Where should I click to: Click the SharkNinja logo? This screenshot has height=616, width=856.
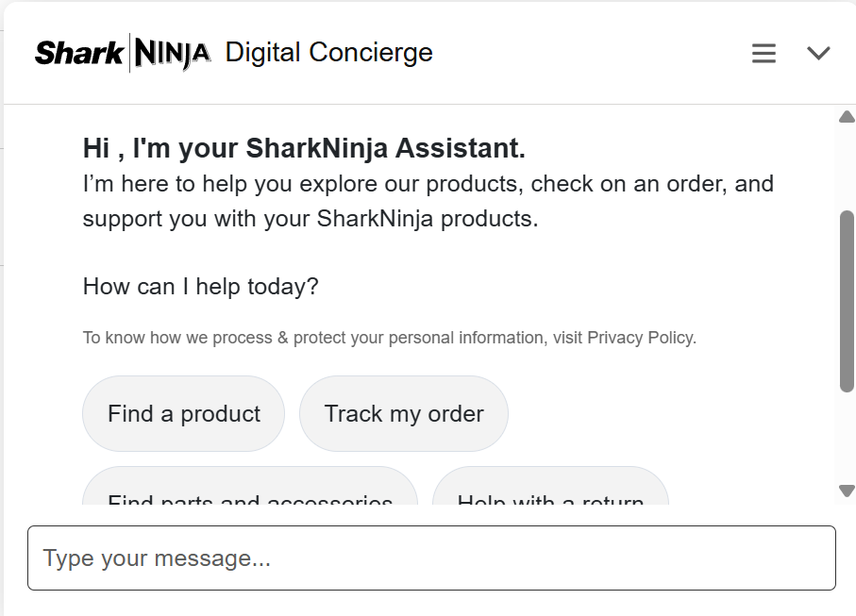click(x=121, y=53)
